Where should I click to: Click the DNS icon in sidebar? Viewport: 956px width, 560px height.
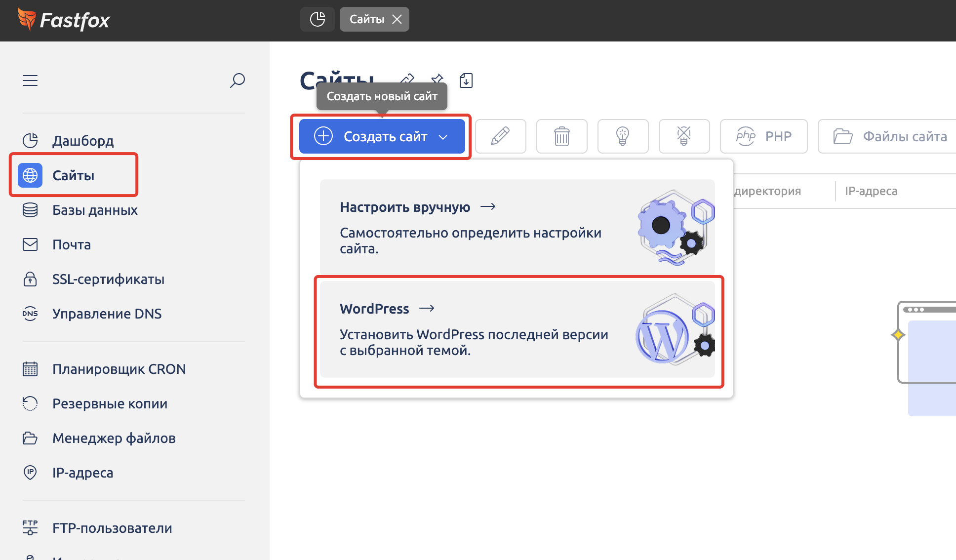tap(30, 314)
